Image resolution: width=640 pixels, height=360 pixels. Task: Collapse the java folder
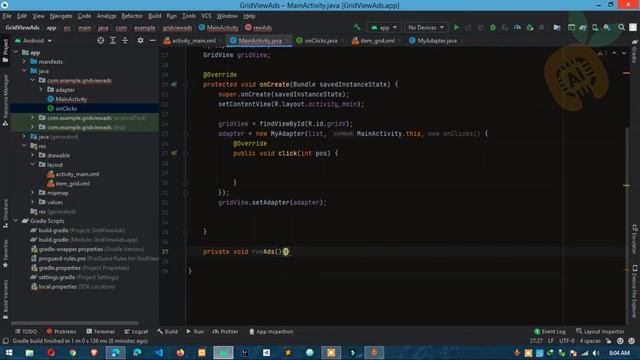pyautogui.click(x=24, y=71)
